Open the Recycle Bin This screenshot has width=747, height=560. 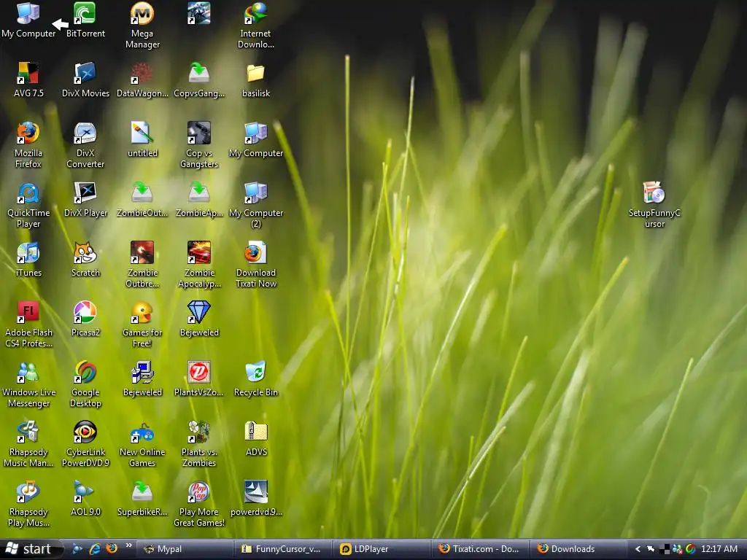pyautogui.click(x=256, y=379)
